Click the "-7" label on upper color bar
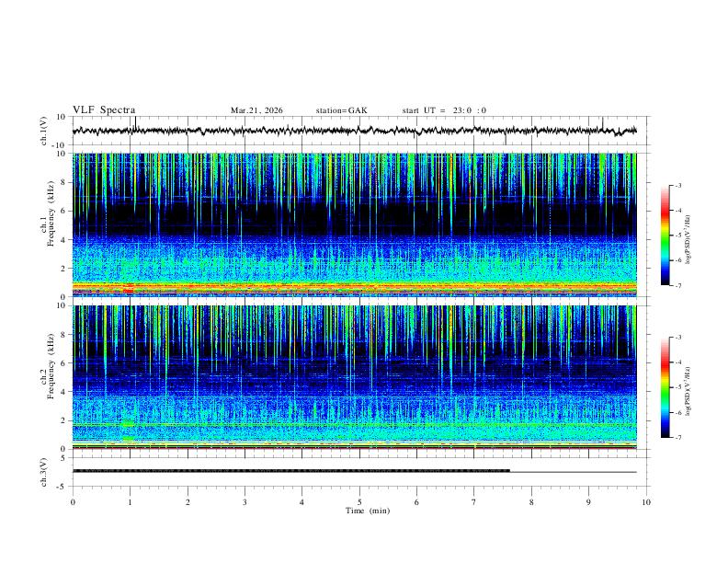Viewport: 728px width, 563px height. coord(678,286)
